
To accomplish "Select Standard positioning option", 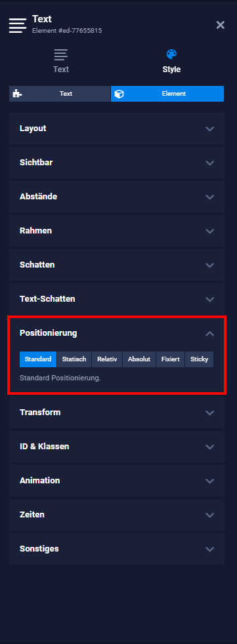I will coord(38,359).
